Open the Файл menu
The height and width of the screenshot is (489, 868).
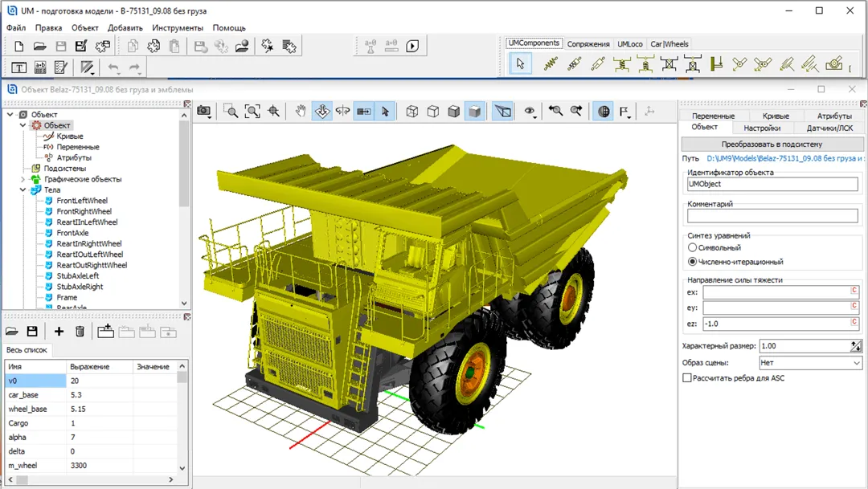(16, 27)
